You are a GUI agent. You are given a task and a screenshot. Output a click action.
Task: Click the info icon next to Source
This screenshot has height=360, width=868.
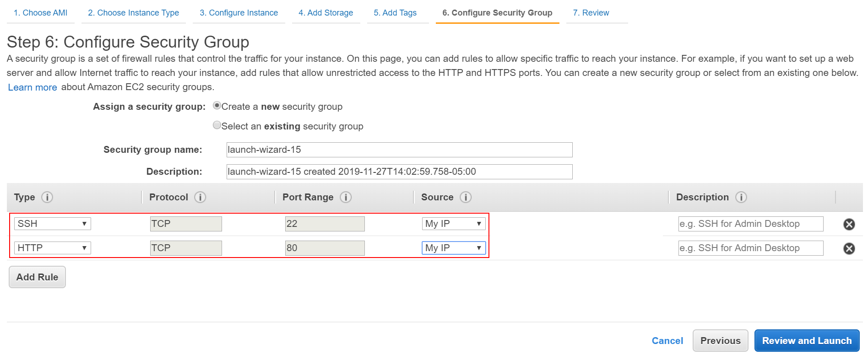tap(466, 197)
